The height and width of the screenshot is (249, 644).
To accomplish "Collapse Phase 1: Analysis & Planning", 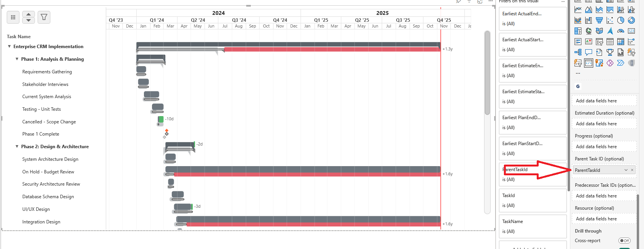I will point(17,59).
